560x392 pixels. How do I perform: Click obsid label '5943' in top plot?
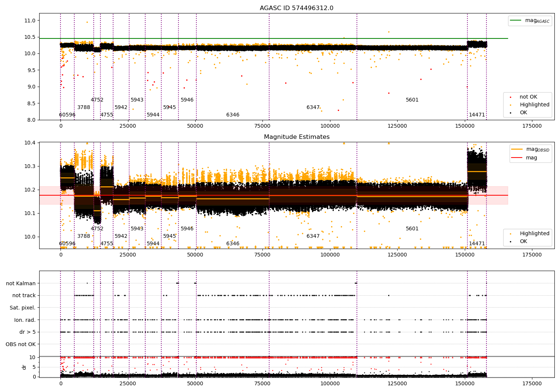coord(137,100)
